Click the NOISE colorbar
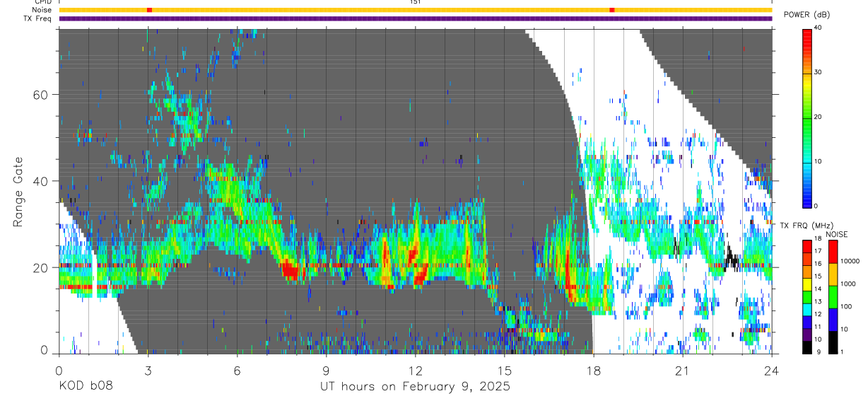Screen dimensions: 868x401 [833, 297]
